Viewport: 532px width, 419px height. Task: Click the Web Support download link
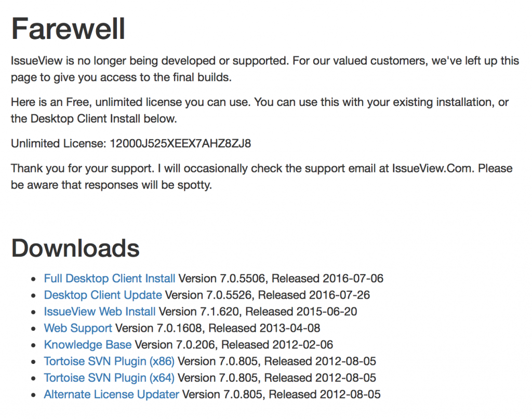78,328
